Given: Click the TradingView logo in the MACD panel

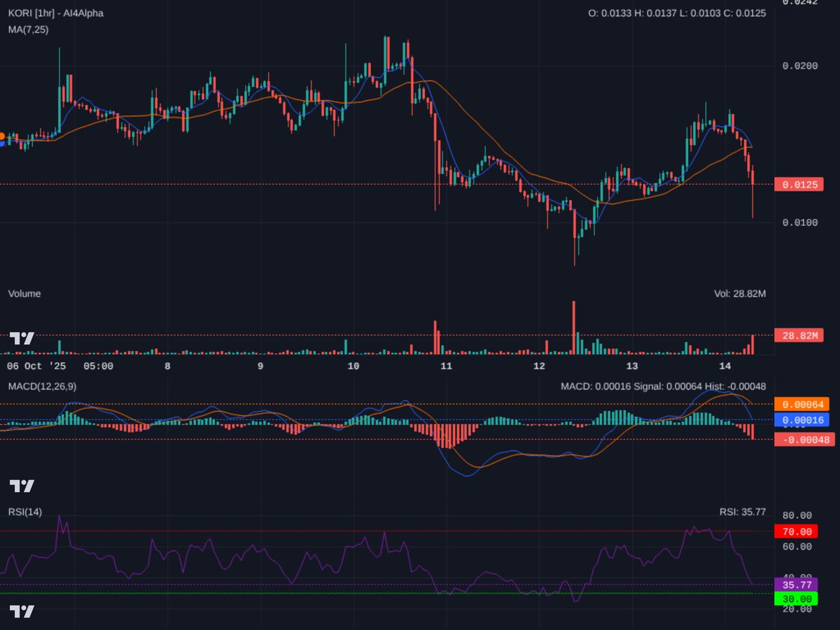Looking at the screenshot, I should [x=20, y=484].
